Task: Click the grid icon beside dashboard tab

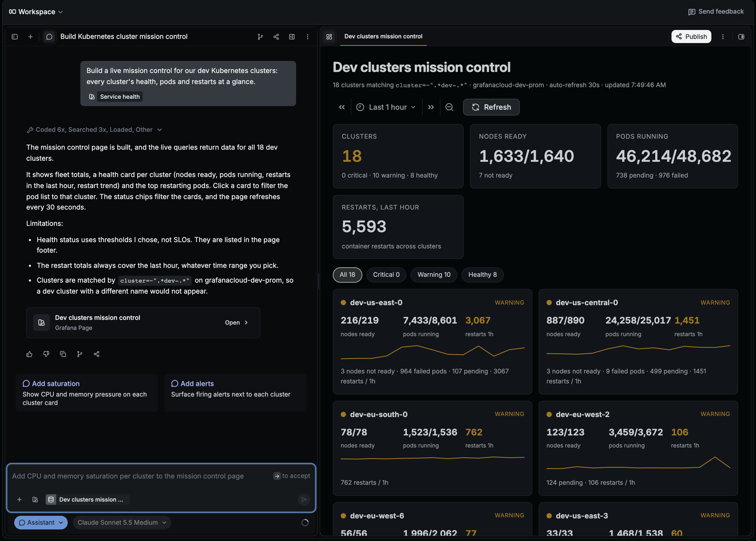Action: click(x=329, y=37)
